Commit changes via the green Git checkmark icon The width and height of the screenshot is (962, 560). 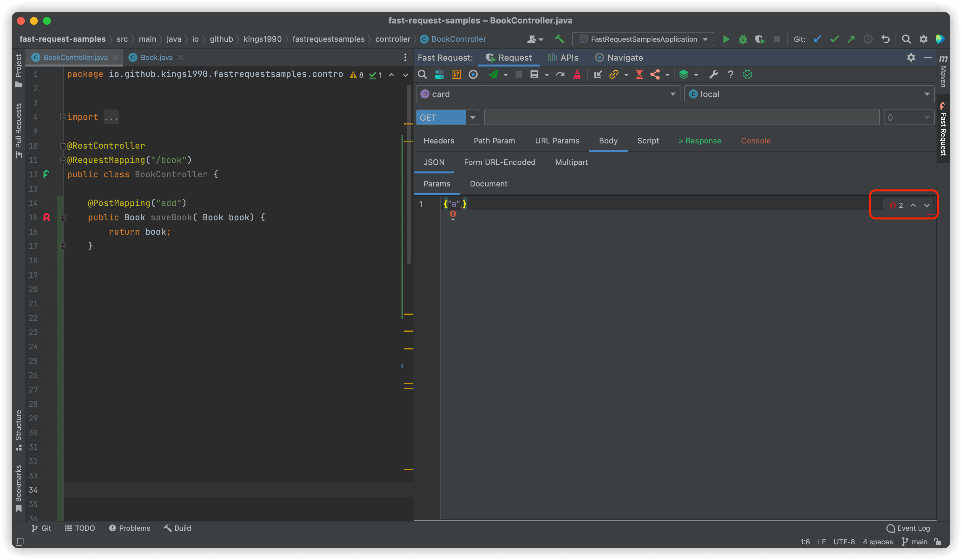pyautogui.click(x=835, y=39)
